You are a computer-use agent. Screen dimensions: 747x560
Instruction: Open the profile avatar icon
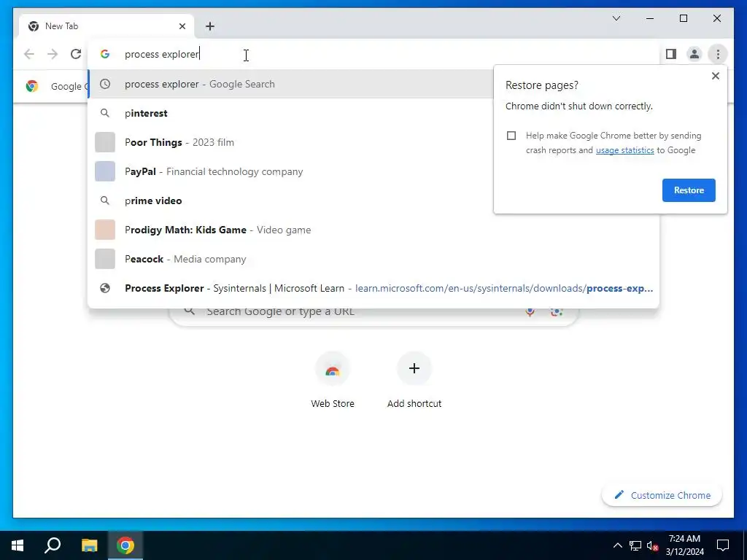(694, 54)
